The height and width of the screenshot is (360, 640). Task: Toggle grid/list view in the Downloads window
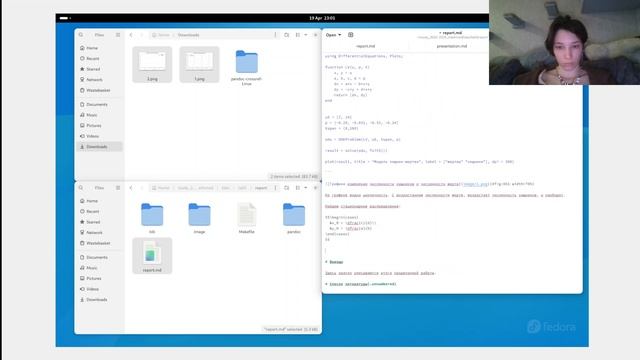(298, 35)
